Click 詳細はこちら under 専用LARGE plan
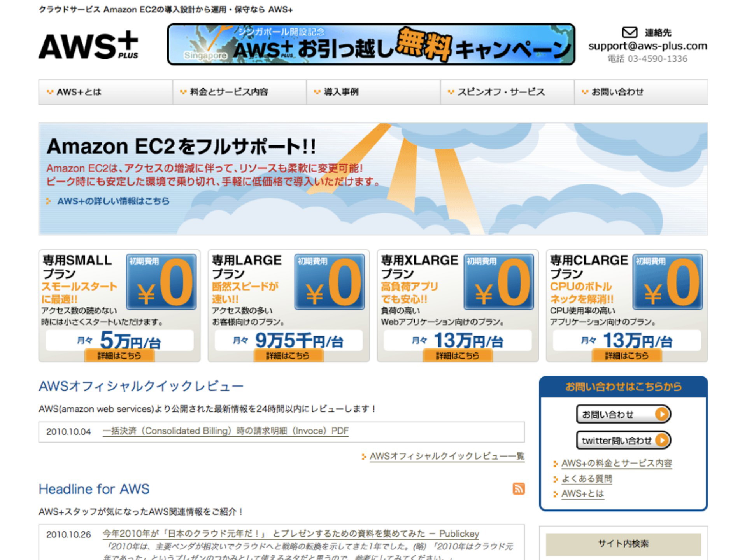Screen dimensions: 747x560 [288, 355]
